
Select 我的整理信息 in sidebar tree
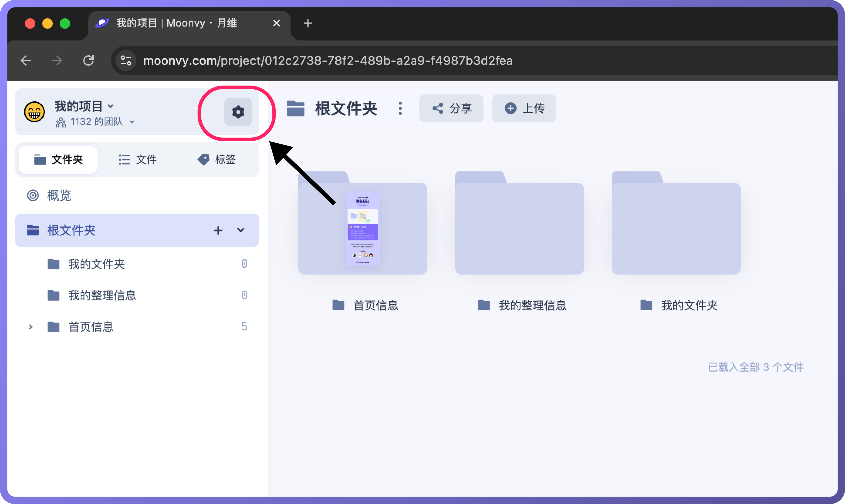point(102,295)
